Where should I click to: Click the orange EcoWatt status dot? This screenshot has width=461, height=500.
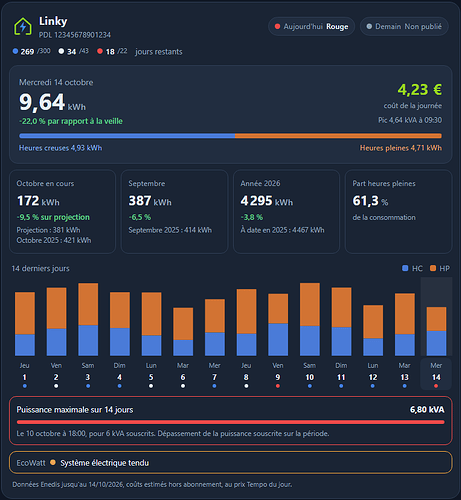pos(53,462)
